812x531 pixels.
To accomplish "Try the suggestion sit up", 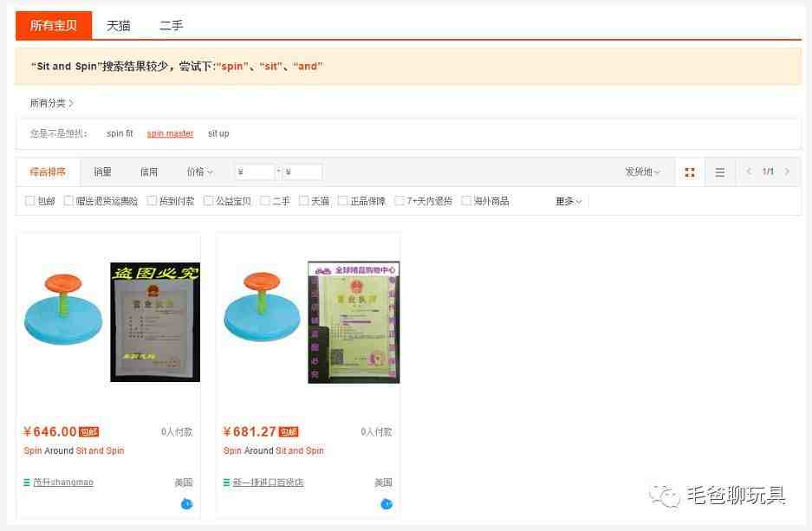I will click(218, 133).
